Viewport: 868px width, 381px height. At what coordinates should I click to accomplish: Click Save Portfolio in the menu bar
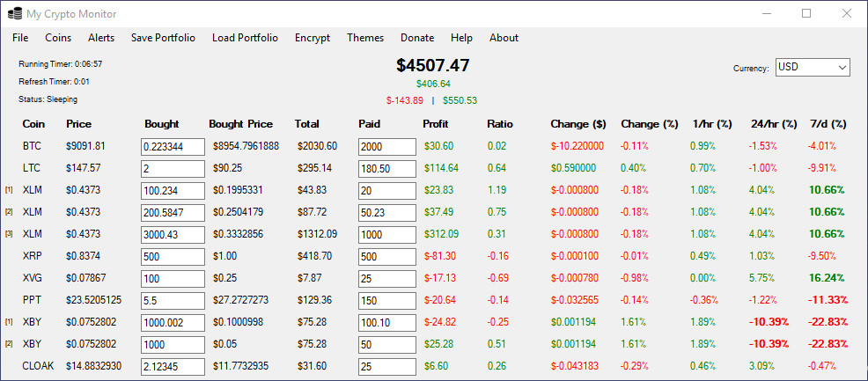pos(164,38)
